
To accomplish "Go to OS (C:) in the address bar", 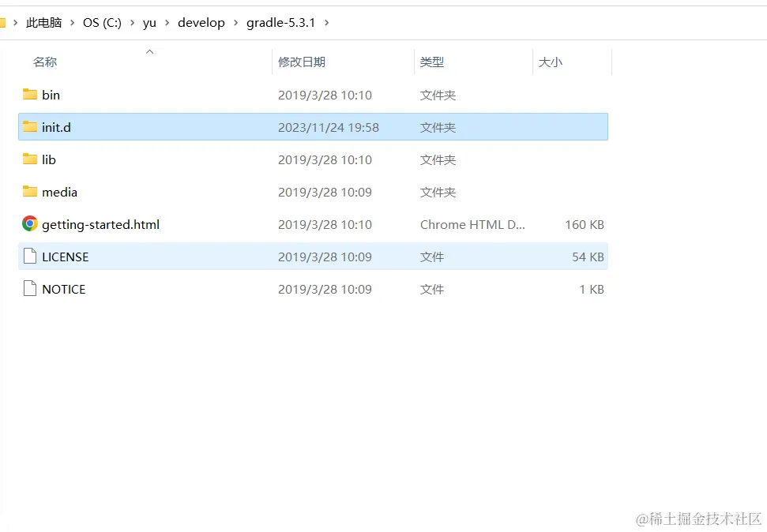I will [102, 22].
